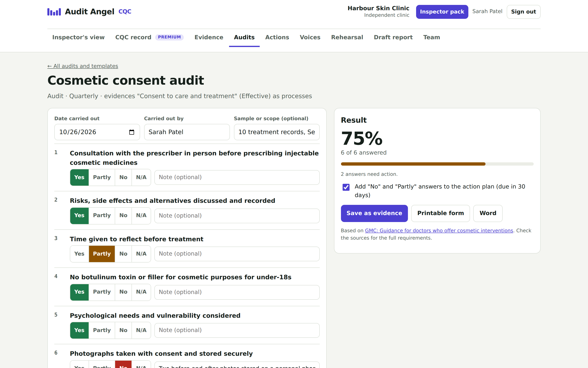Export the audit to Word
The width and height of the screenshot is (588, 368).
(488, 213)
